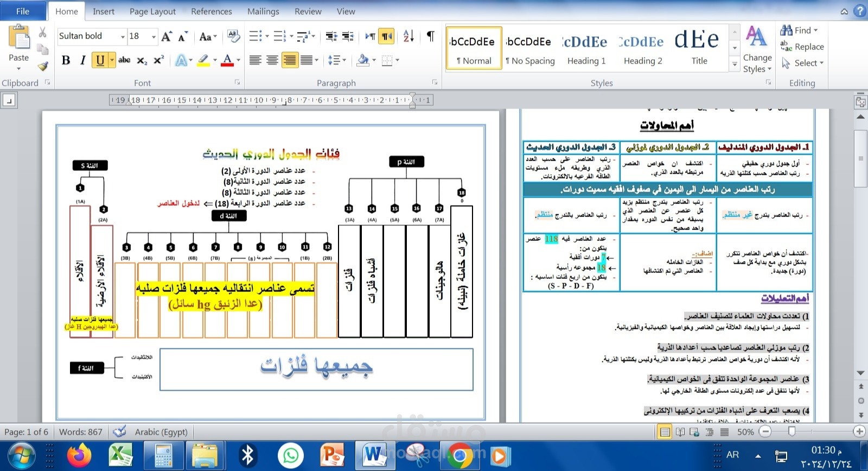Switch to Web Layout view
868x471 pixels.
pyautogui.click(x=694, y=432)
